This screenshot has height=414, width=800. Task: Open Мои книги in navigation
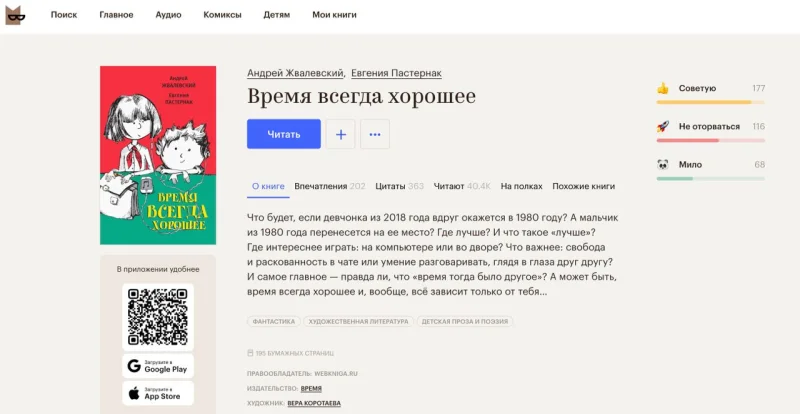334,15
